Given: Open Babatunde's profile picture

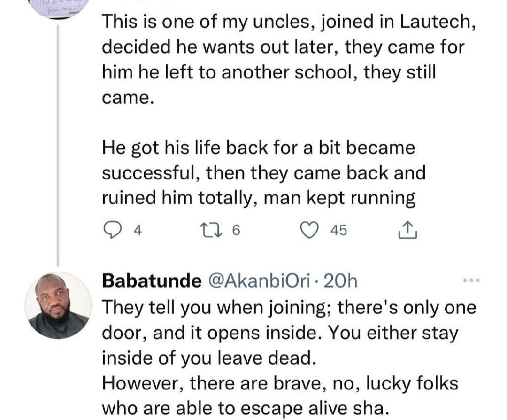Looking at the screenshot, I should click(x=58, y=305).
